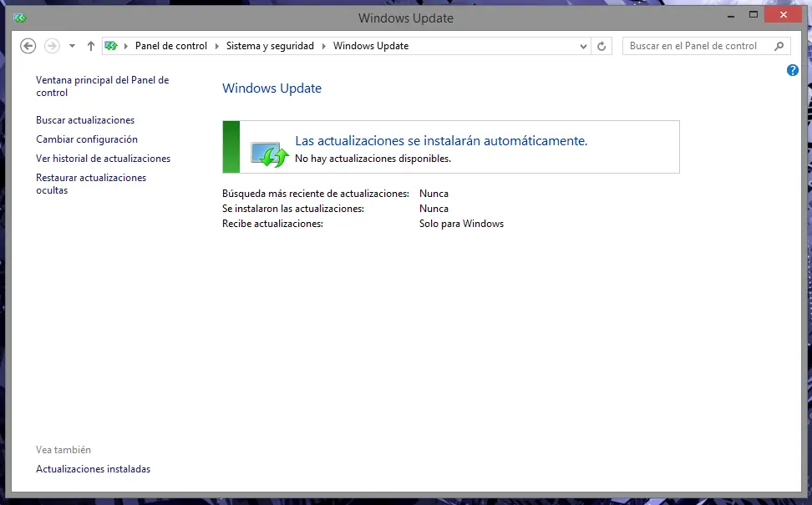View Ver historial de actualizaciones

point(103,159)
